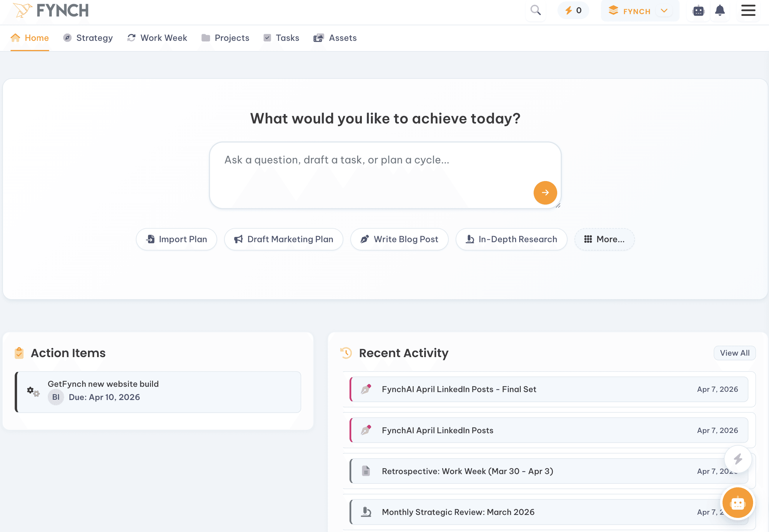Image resolution: width=769 pixels, height=532 pixels.
Task: Switch to the Work Week tab
Action: tap(157, 38)
